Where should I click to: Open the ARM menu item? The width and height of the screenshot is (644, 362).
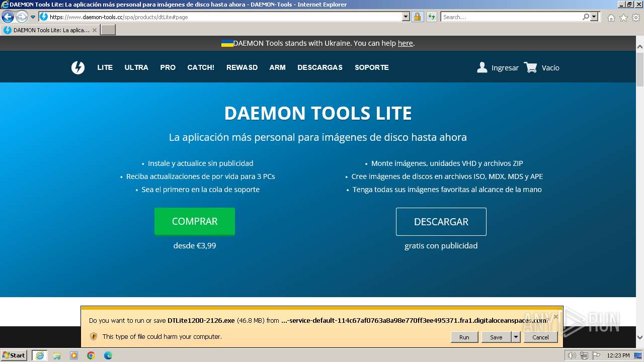277,67
